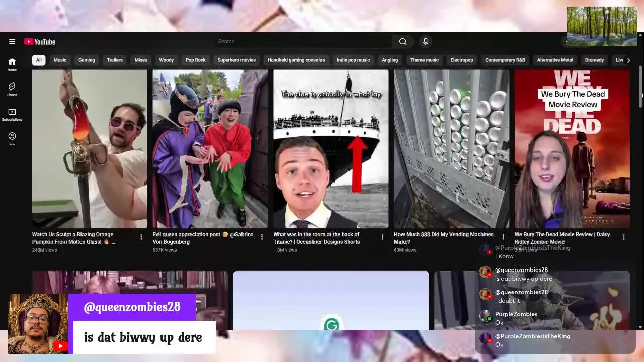644x362 pixels.
Task: Click in the Search field
Action: (303, 42)
